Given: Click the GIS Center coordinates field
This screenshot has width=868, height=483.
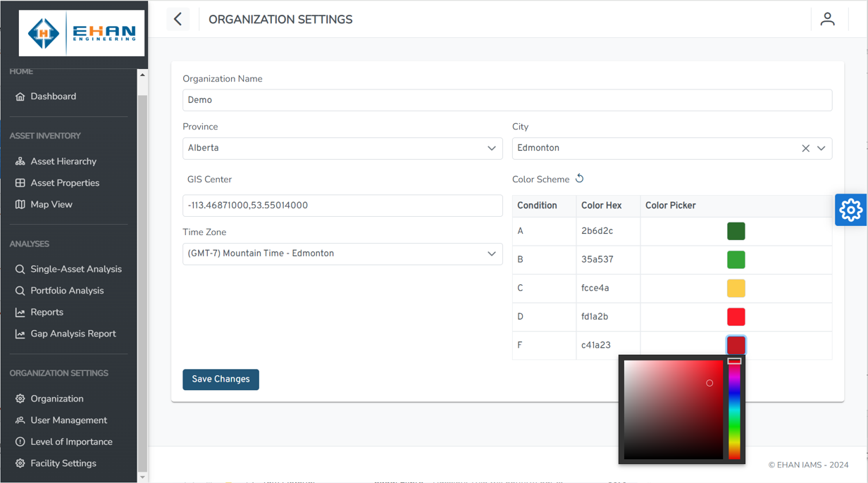Looking at the screenshot, I should [x=342, y=206].
